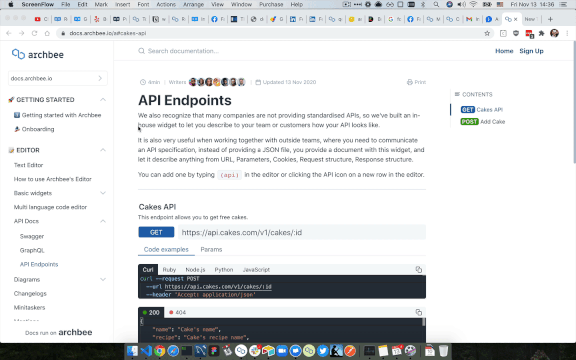
Task: Open Twitter app from dock
Action: click(x=323, y=351)
